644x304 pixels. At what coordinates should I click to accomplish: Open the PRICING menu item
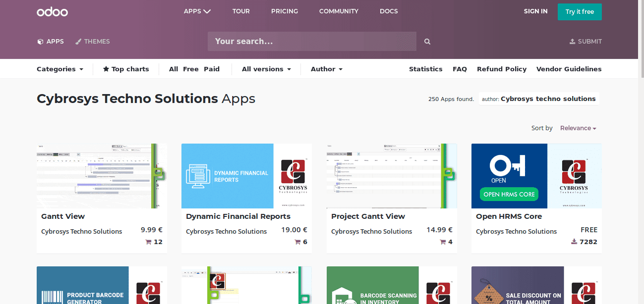pos(285,11)
